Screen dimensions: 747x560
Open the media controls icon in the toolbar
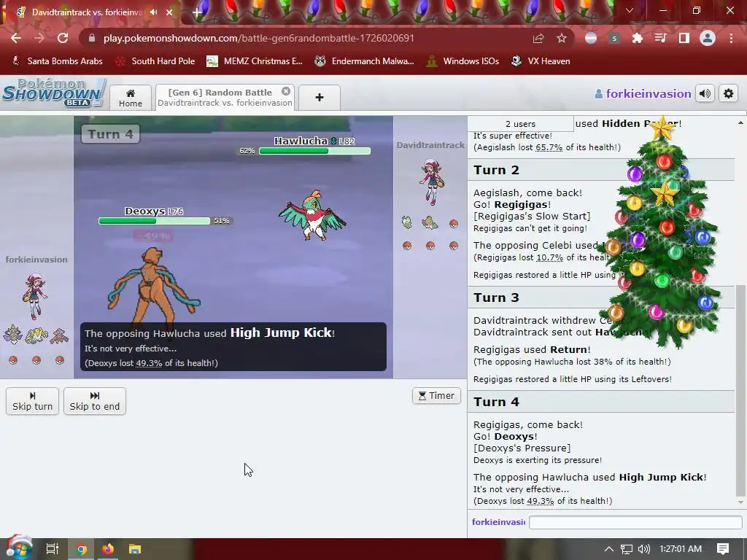click(660, 38)
